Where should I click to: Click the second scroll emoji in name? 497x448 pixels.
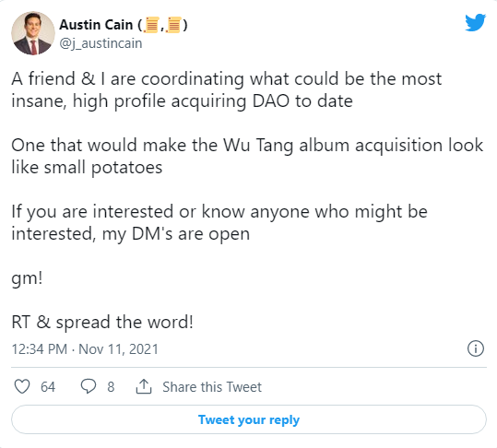point(173,25)
